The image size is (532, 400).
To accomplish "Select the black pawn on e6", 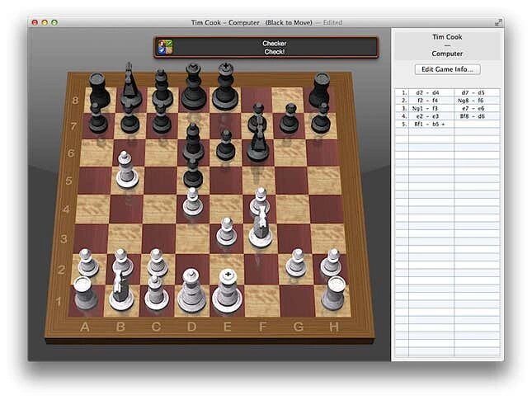I will (x=226, y=145).
